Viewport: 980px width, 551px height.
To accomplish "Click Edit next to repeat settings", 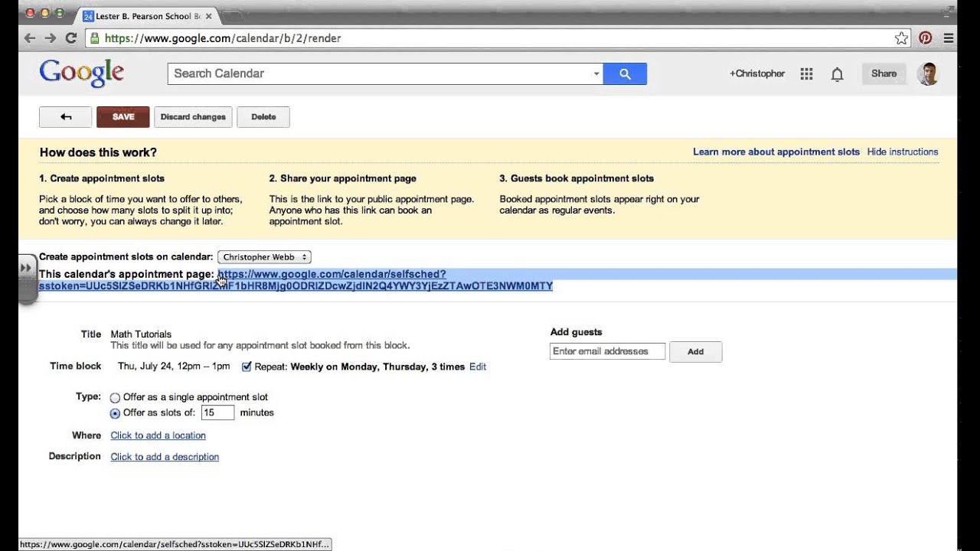I will (478, 367).
